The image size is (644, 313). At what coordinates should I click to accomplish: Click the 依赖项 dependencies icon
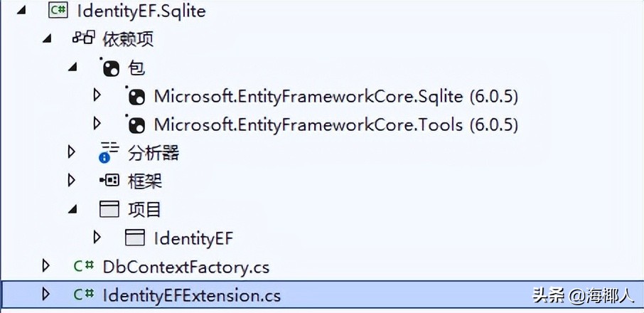(x=83, y=38)
